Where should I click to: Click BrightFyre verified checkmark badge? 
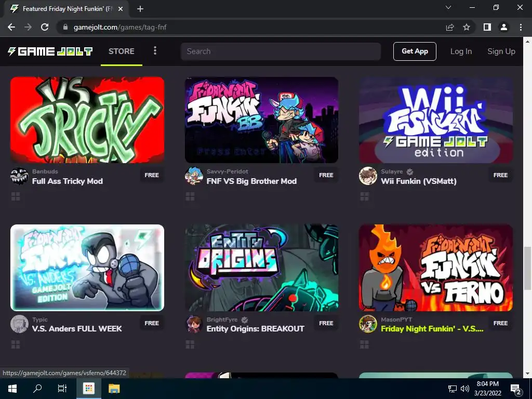click(x=245, y=320)
